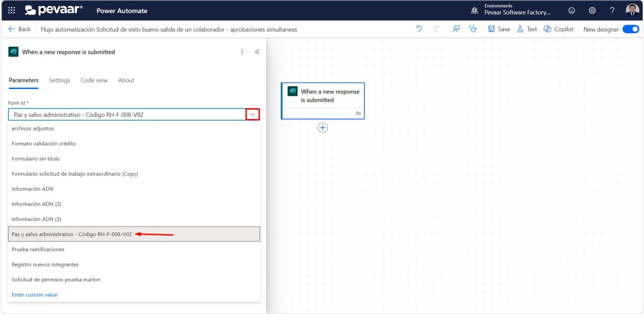Click the Copilot icon
Viewport: 644px width, 314px height.
(x=558, y=29)
